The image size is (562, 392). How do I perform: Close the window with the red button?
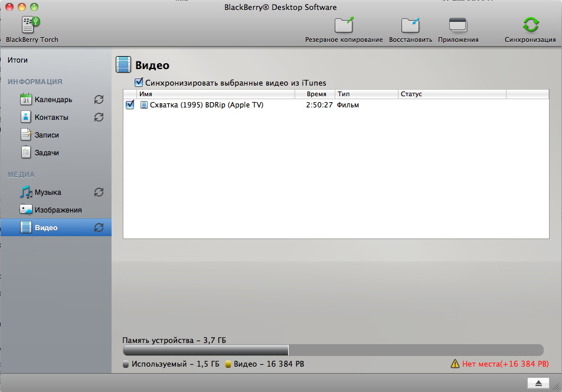(x=9, y=7)
